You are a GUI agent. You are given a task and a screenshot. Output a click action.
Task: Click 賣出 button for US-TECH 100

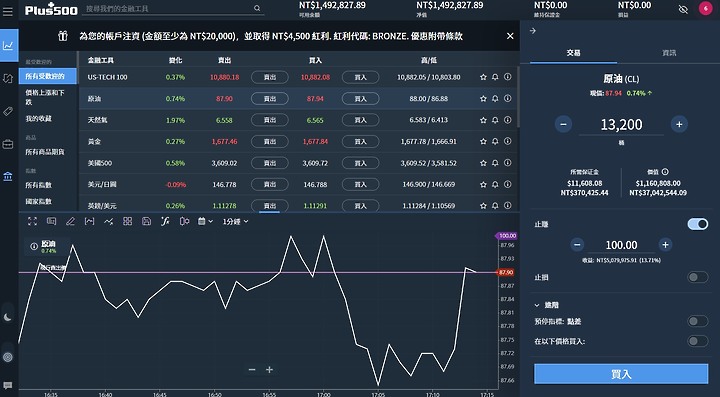[x=270, y=77]
